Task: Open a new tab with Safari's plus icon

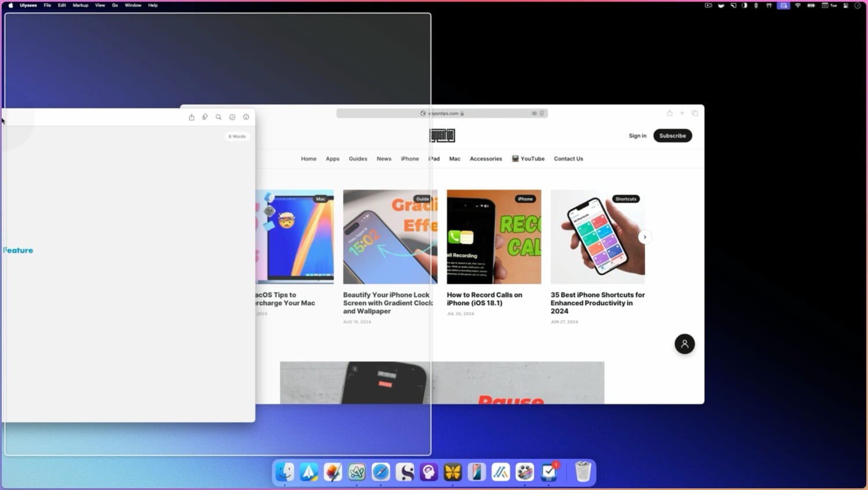Action: 682,113
